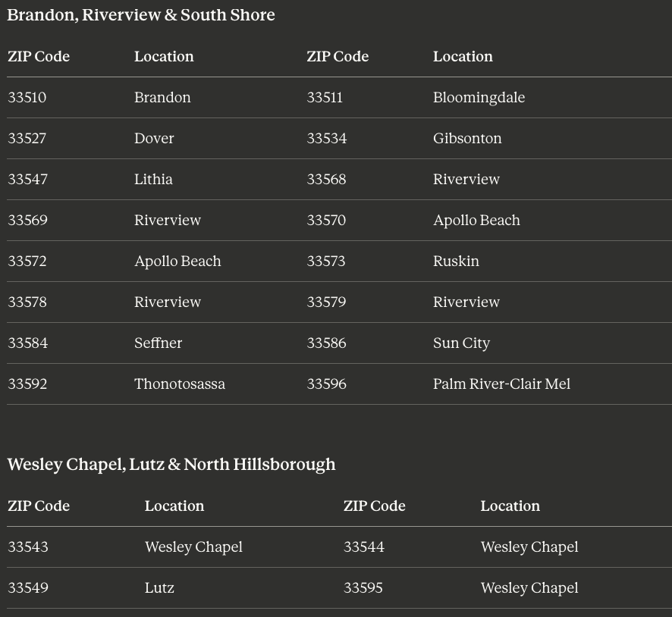Viewport: 672px width, 617px height.
Task: Select the 'Wesley Chapel, Lutz & North Hillsborough' heading
Action: pyautogui.click(x=171, y=465)
